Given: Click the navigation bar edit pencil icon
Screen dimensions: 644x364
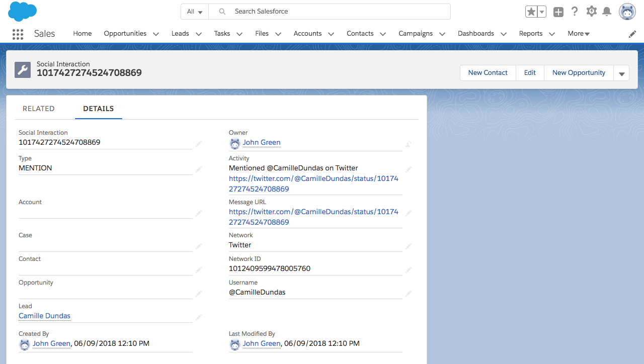Looking at the screenshot, I should 632,34.
